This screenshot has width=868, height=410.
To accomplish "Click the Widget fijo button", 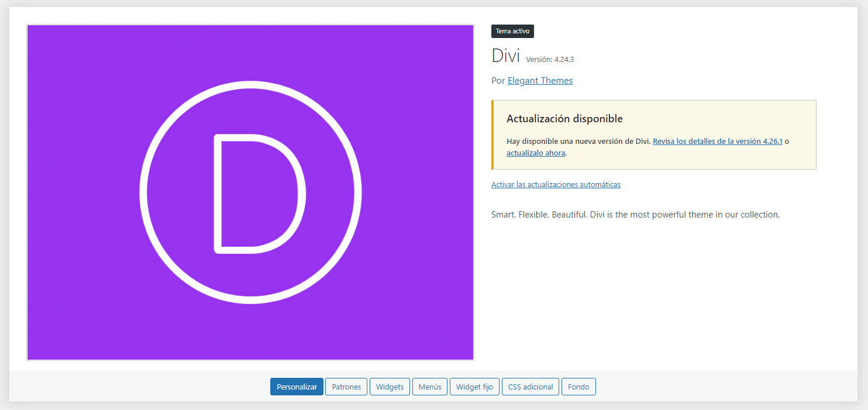I will (474, 387).
